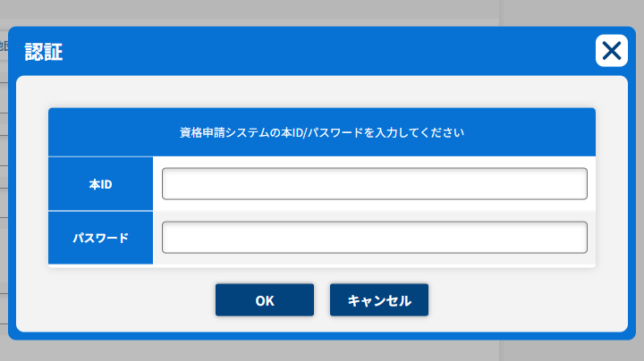The width and height of the screenshot is (644, 361).
Task: Click the white strip below the パスワード row
Action: pos(322,265)
